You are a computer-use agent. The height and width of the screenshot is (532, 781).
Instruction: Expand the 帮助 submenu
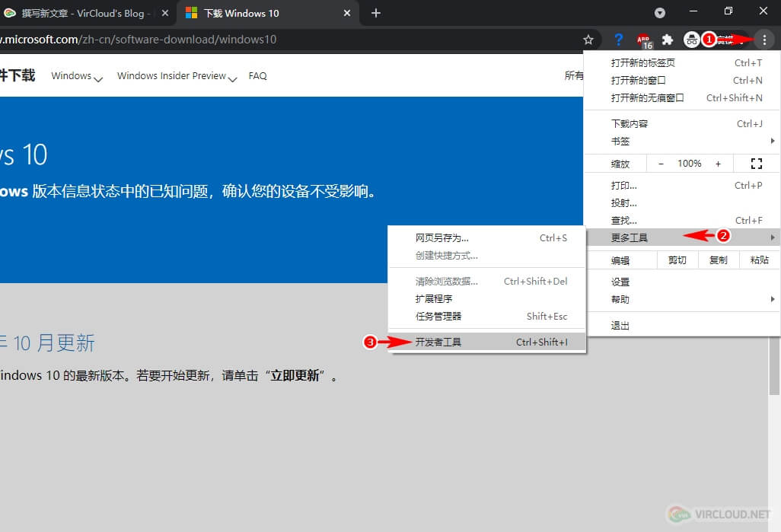(682, 299)
